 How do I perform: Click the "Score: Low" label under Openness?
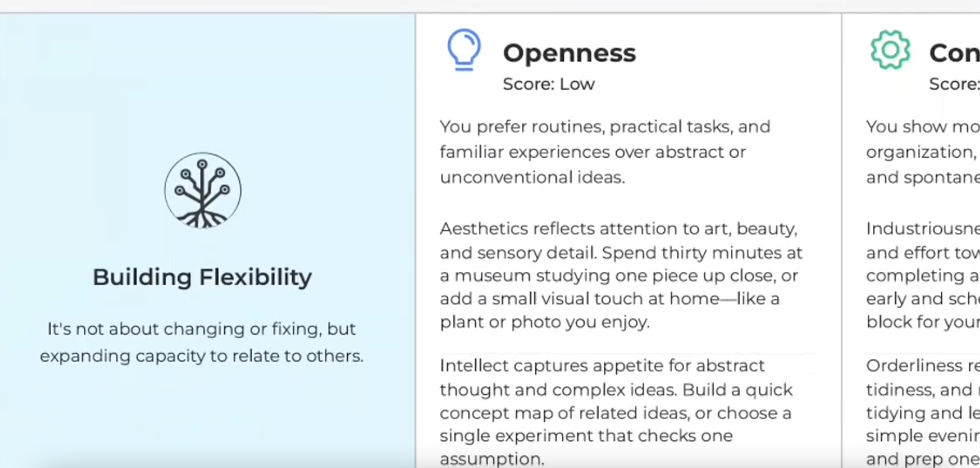548,84
